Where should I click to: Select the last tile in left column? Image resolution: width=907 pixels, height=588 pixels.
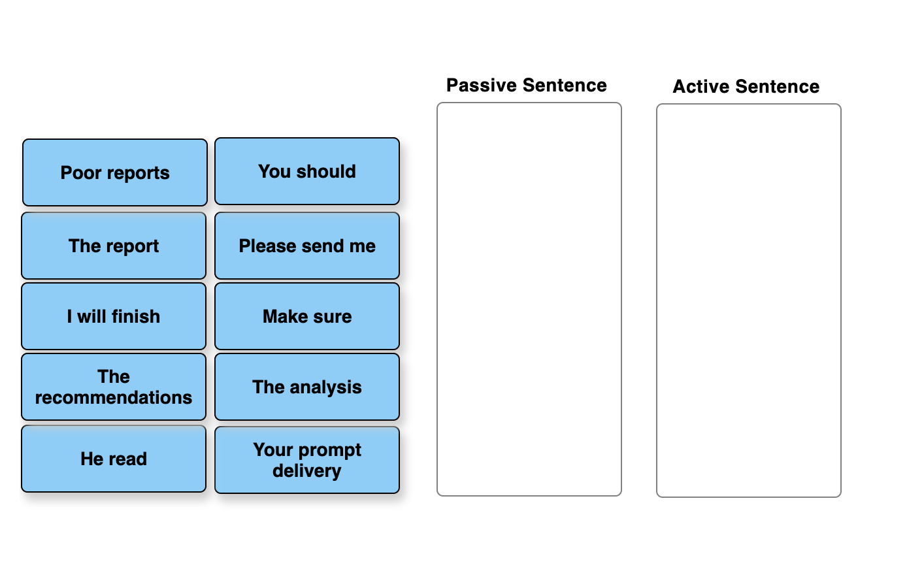[114, 459]
